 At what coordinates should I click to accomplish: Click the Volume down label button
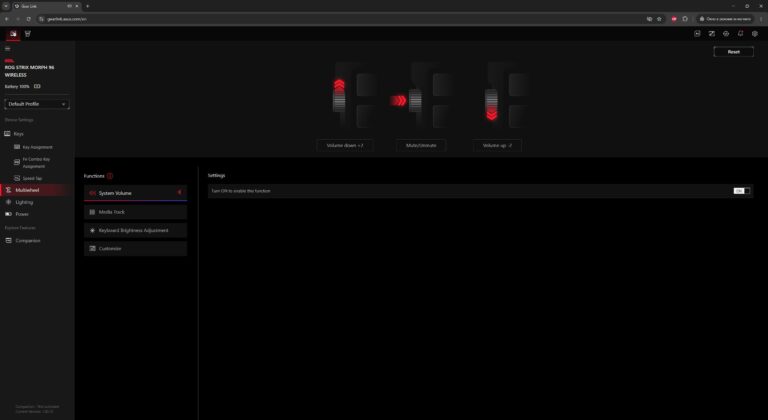click(345, 146)
